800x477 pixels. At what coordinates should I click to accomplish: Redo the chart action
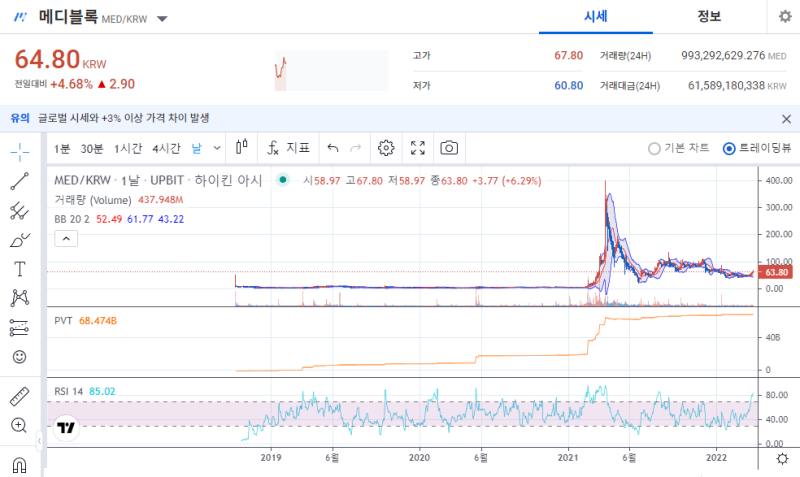point(356,148)
